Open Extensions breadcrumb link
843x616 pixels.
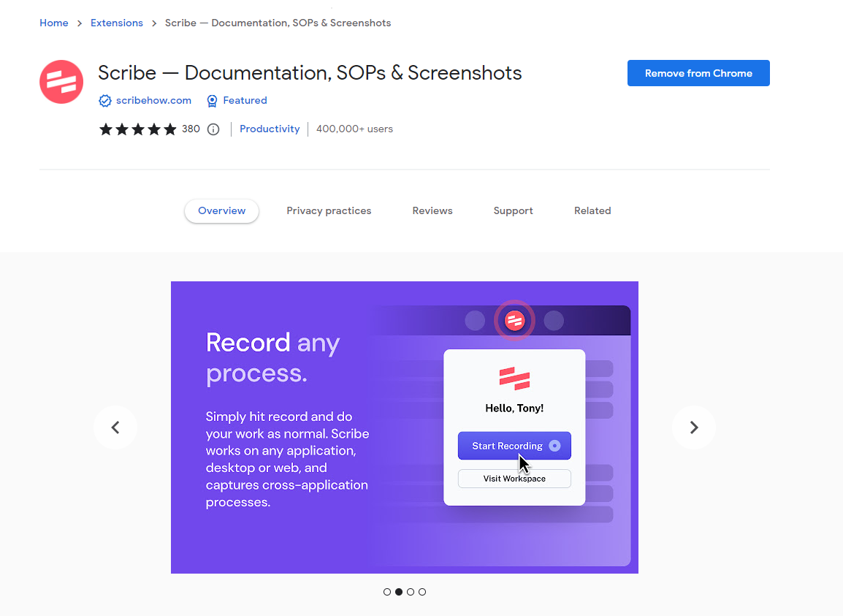click(x=117, y=23)
